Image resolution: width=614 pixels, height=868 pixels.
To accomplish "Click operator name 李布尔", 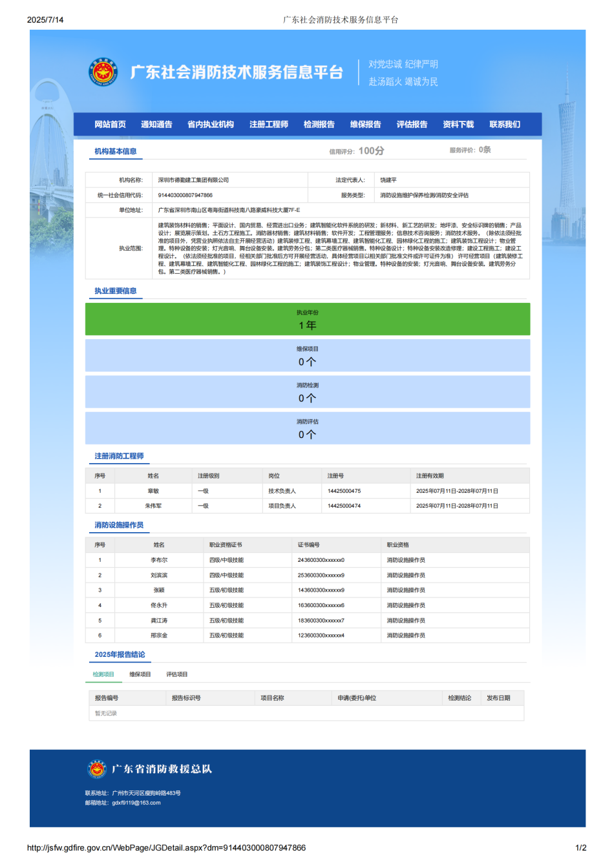I will click(x=159, y=560).
